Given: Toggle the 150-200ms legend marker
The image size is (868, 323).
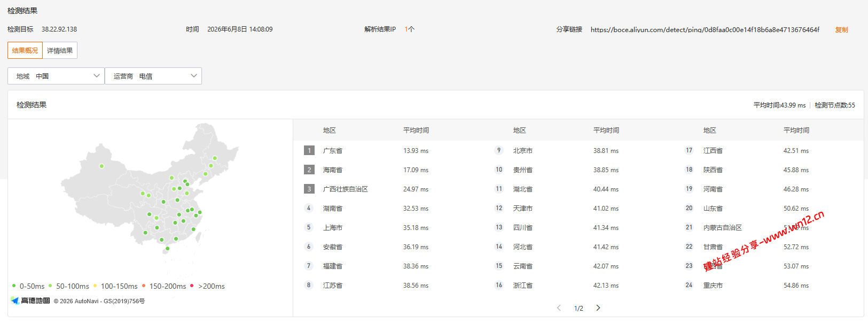Looking at the screenshot, I should [144, 286].
